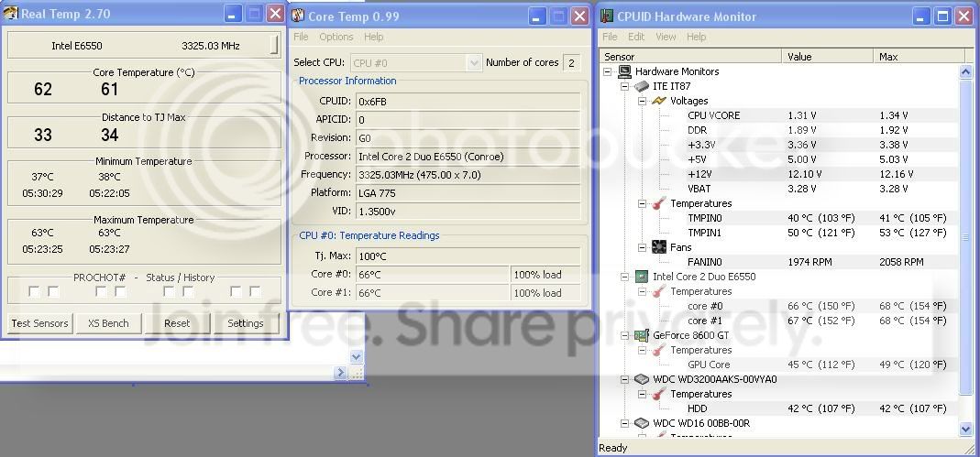
Task: Click the Real Temp title bar icon
Action: [x=11, y=15]
